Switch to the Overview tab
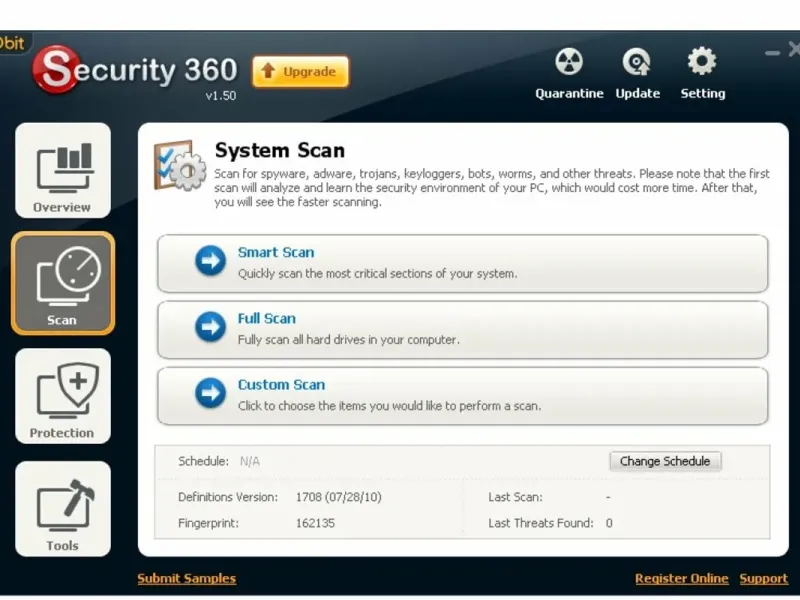800x600 pixels. pyautogui.click(x=63, y=170)
